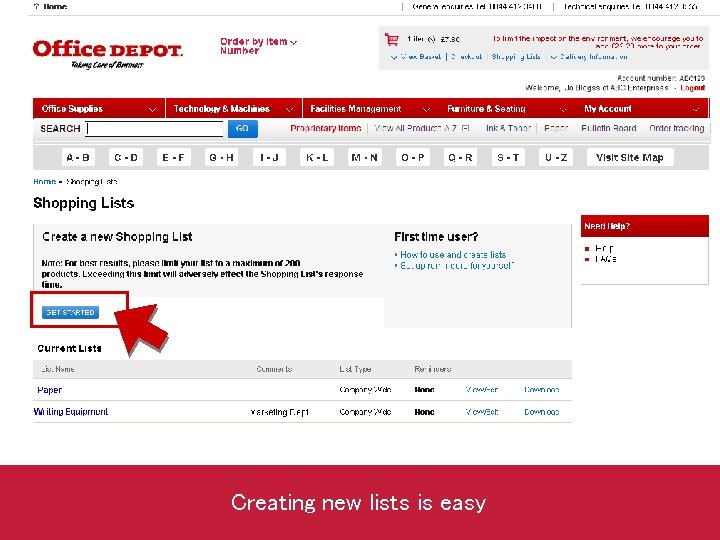Open the Paper link in search bar
Viewport: 720px width, 540px height.
coord(556,129)
